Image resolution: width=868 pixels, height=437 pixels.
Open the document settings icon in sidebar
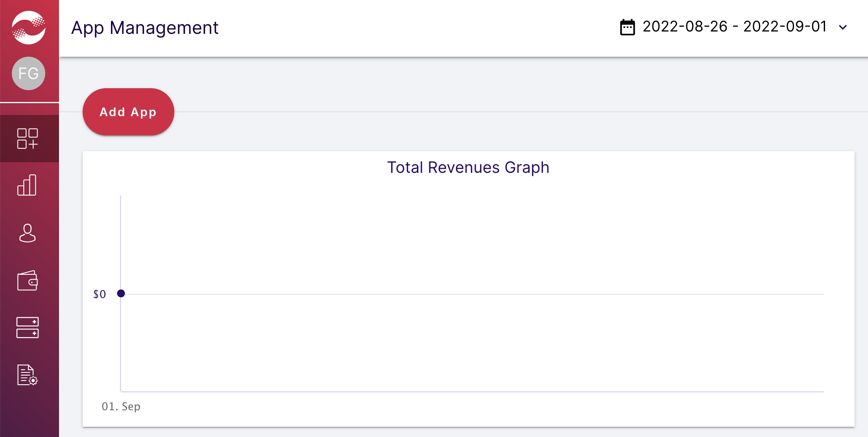pos(28,375)
